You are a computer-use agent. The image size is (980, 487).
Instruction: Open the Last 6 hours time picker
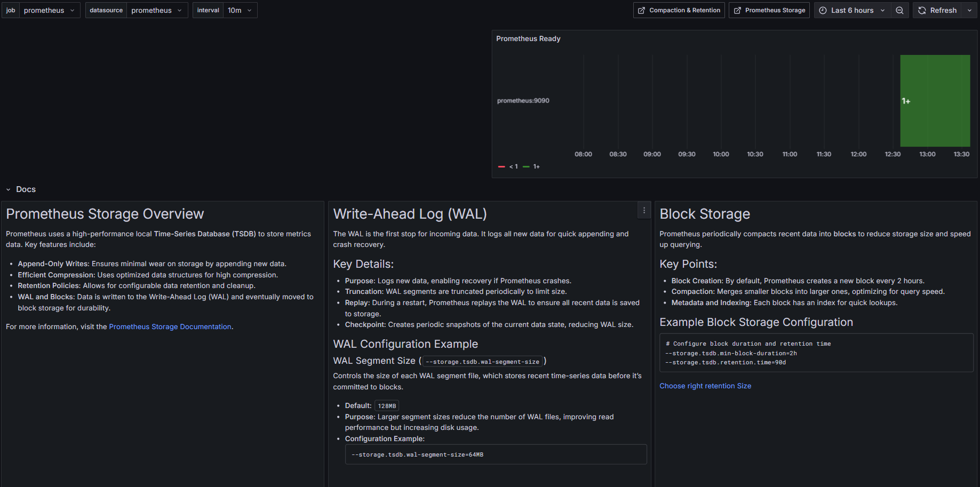[852, 10]
